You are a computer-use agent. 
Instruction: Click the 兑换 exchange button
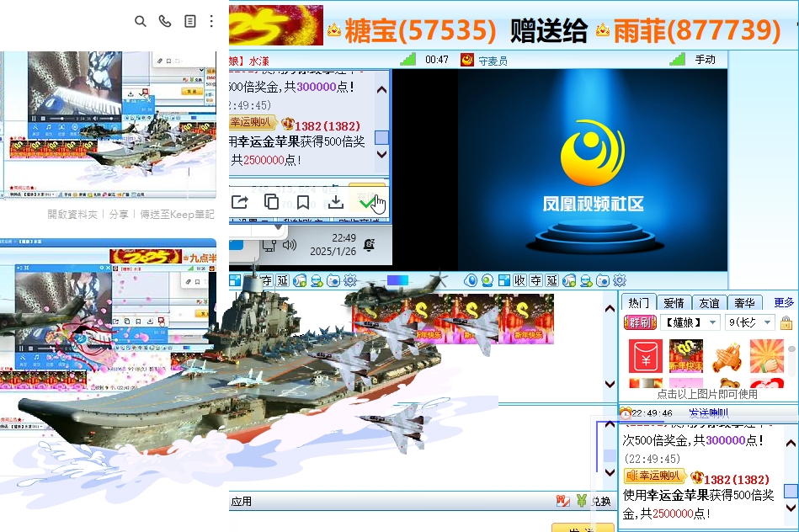point(601,502)
